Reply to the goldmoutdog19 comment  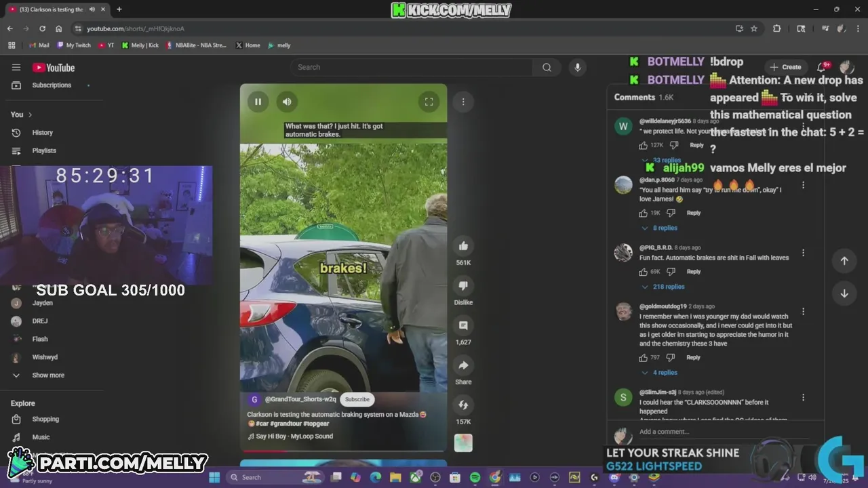(x=693, y=357)
